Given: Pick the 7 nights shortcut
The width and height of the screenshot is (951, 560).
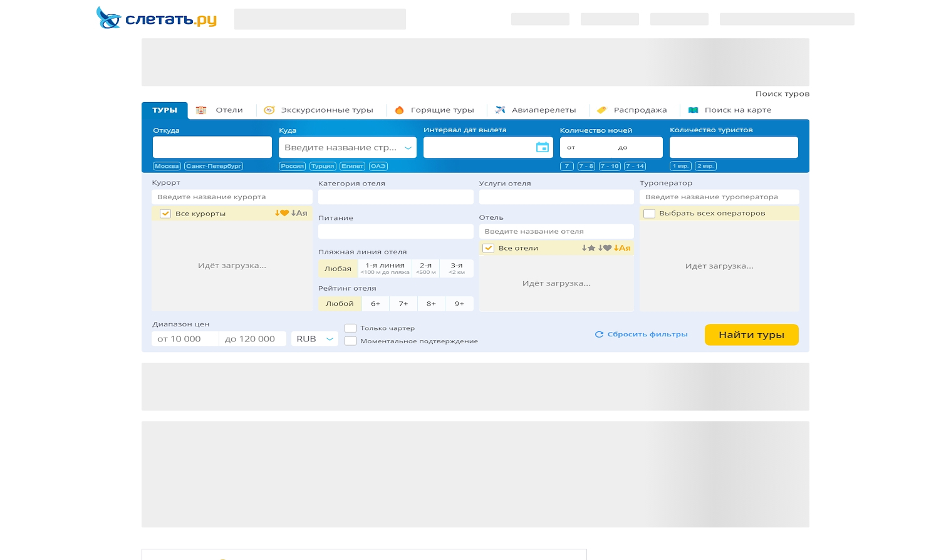Looking at the screenshot, I should pyautogui.click(x=567, y=166).
